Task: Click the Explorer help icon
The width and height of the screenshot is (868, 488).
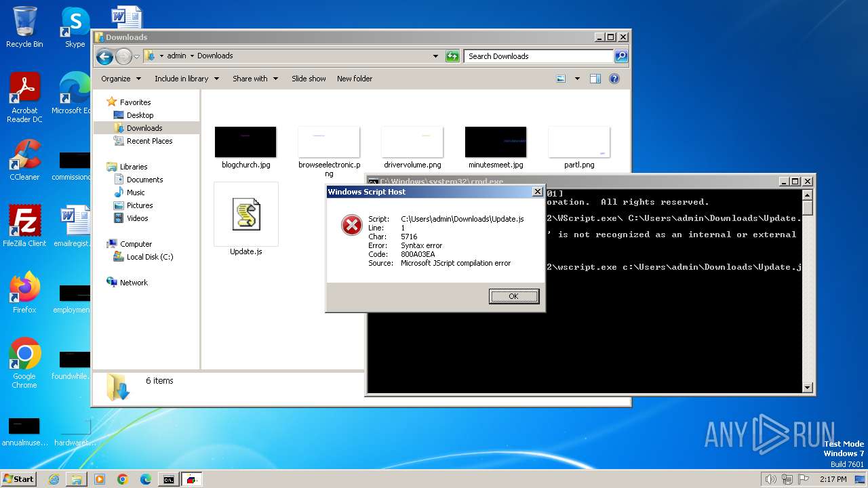Action: [x=614, y=79]
